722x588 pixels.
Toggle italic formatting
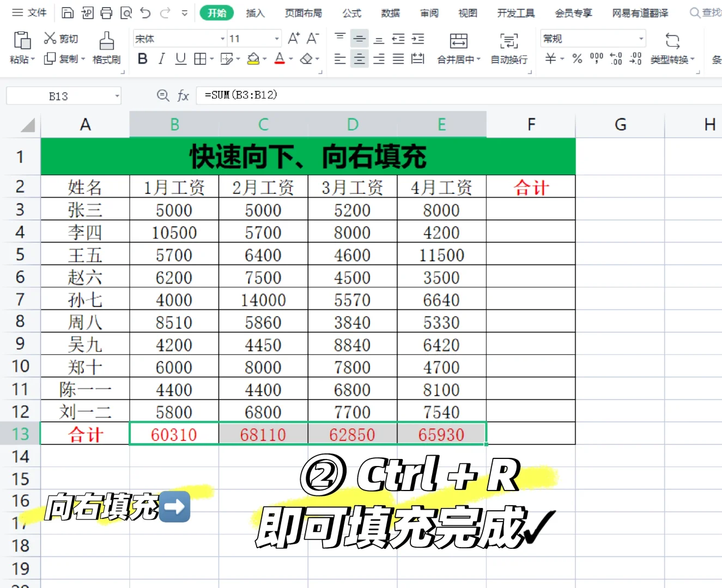tap(161, 59)
